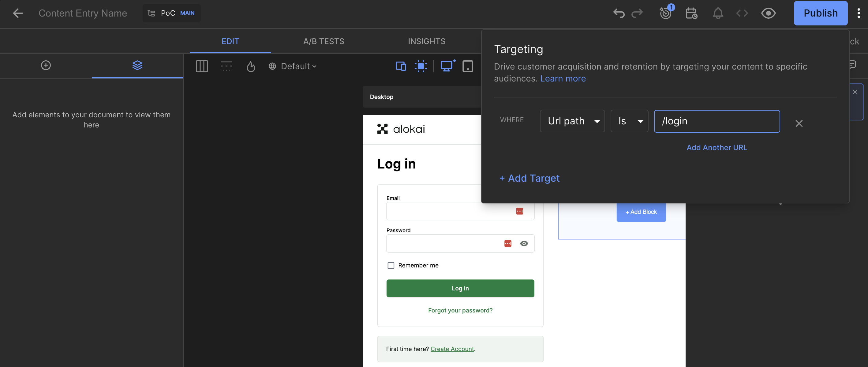Undo the last change
The height and width of the screenshot is (367, 868).
tap(619, 13)
